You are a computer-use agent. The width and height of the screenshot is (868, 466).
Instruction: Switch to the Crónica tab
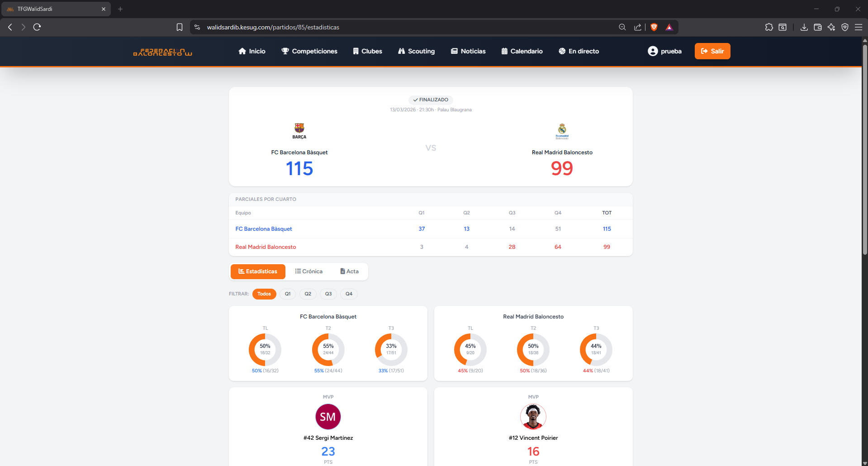coord(308,271)
